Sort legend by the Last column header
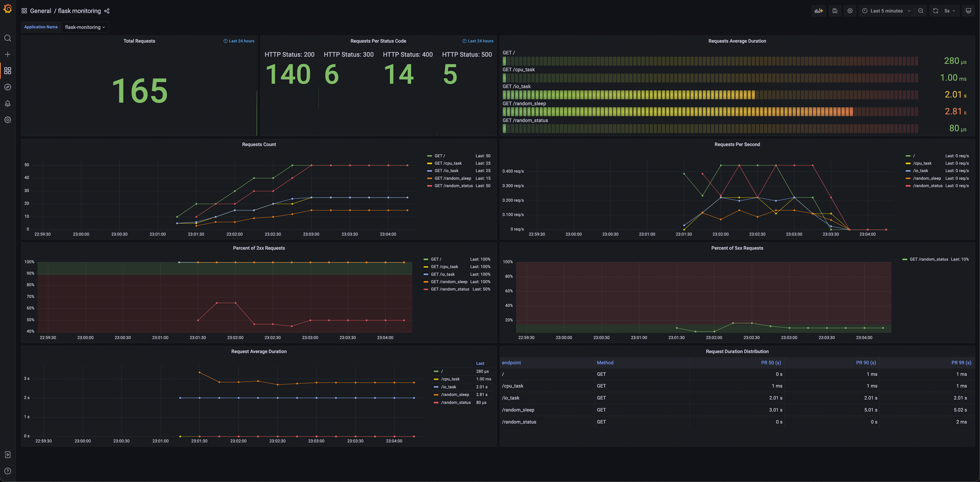The image size is (980, 482). tap(480, 364)
